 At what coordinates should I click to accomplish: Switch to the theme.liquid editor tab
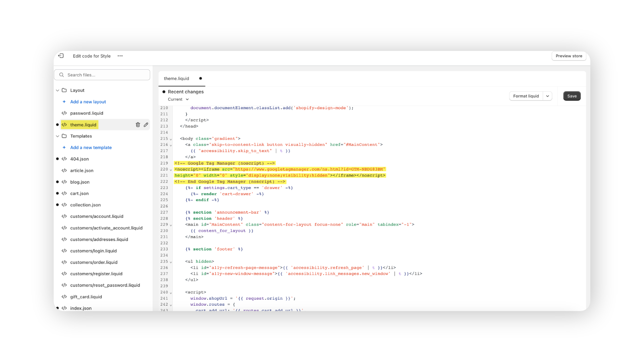[176, 78]
